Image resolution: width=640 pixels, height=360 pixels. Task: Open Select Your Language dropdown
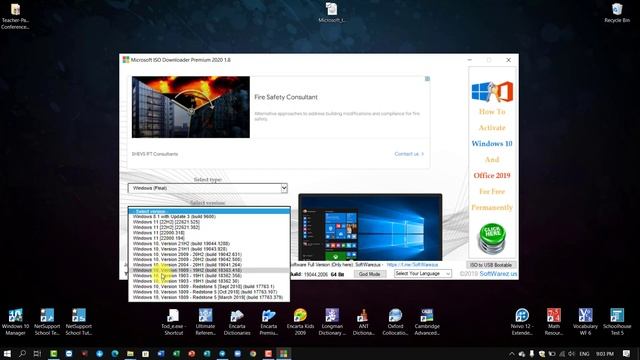click(422, 273)
